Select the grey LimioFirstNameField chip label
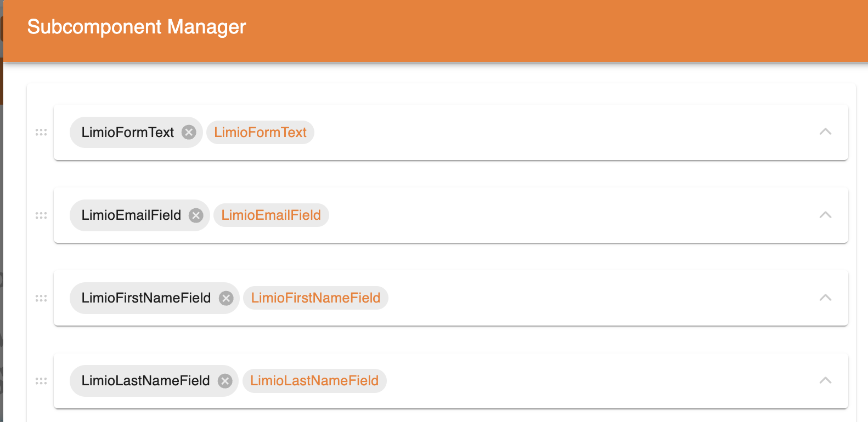Screen dimensions: 868x422 (x=146, y=298)
